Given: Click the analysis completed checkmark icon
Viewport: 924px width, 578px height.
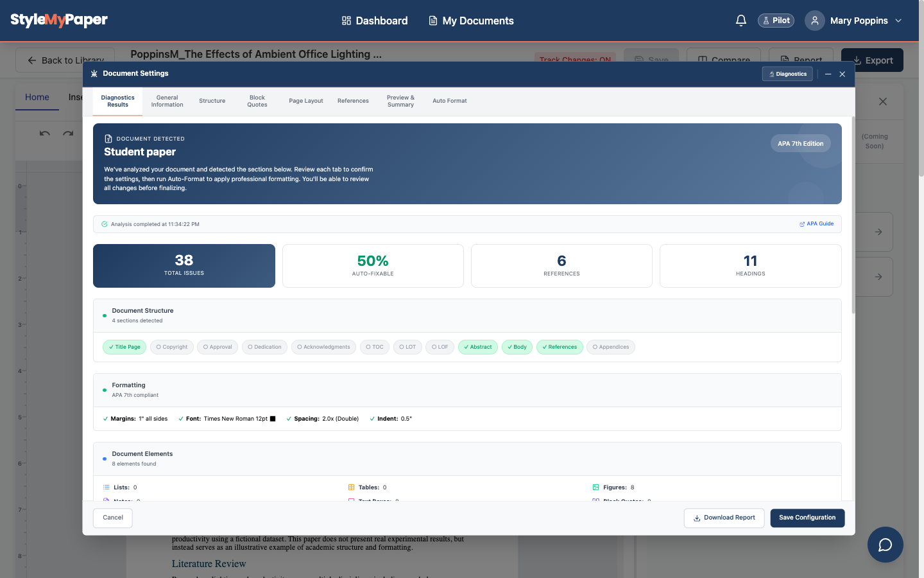Looking at the screenshot, I should pyautogui.click(x=105, y=224).
